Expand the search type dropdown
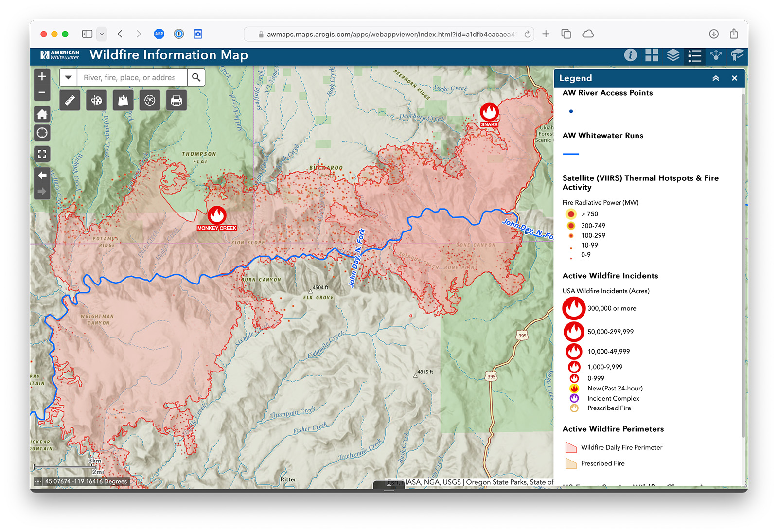Image resolution: width=778 pixels, height=532 pixels. coord(68,77)
